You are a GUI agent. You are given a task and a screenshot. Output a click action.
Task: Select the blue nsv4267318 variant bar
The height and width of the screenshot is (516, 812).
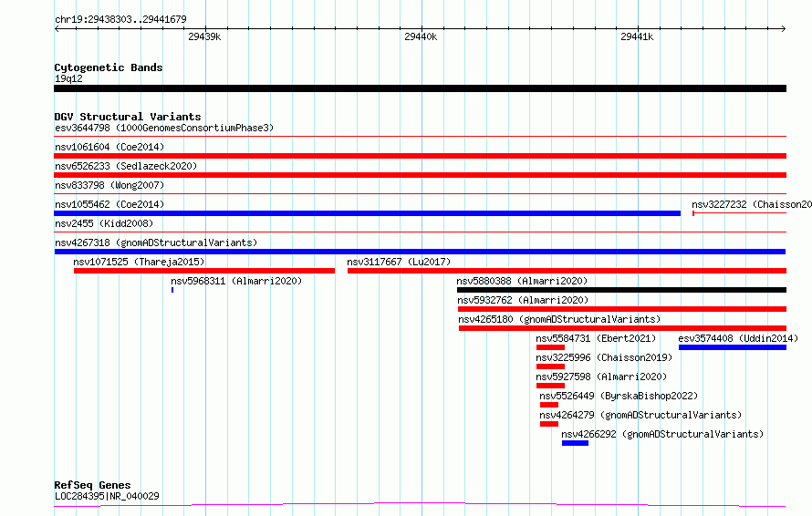(x=420, y=252)
